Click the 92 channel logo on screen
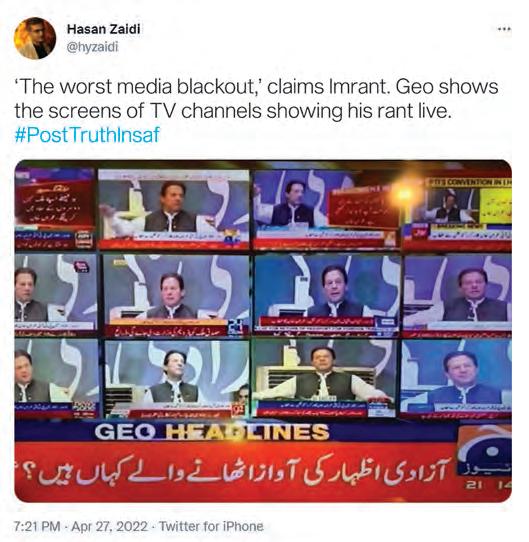The width and height of the screenshot is (529, 542). click(x=239, y=409)
